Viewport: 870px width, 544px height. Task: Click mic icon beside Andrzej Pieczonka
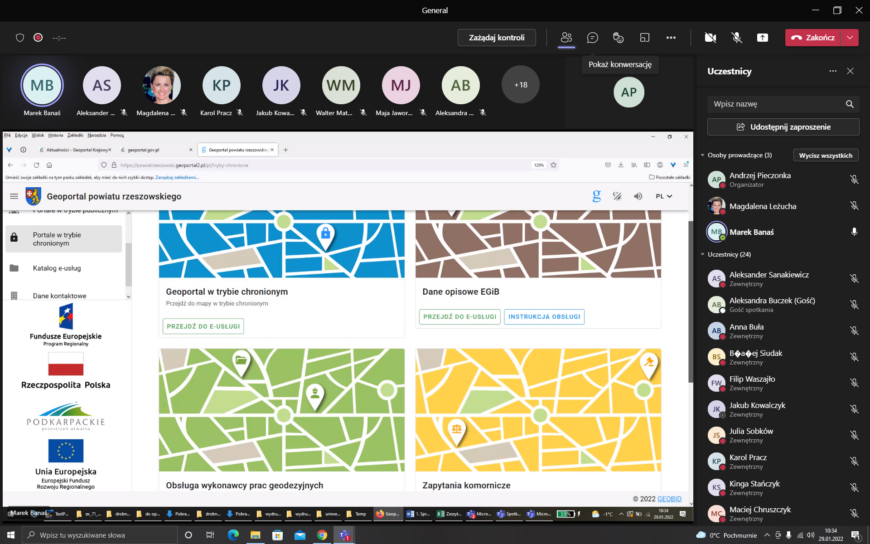[x=854, y=179]
